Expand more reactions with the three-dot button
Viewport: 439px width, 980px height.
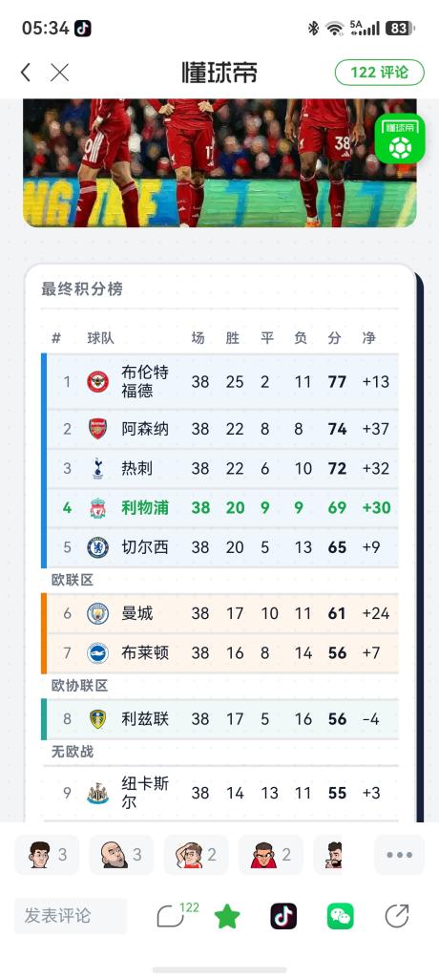tap(400, 855)
